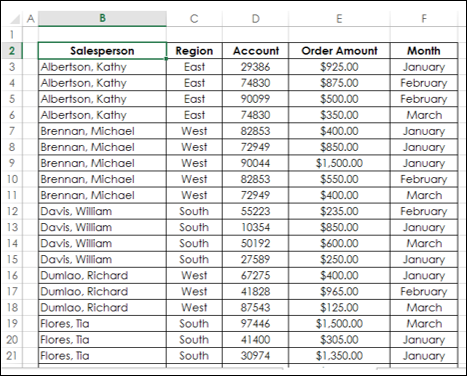Image resolution: width=467 pixels, height=376 pixels.
Task: Select row 12 header
Action: click(12, 211)
